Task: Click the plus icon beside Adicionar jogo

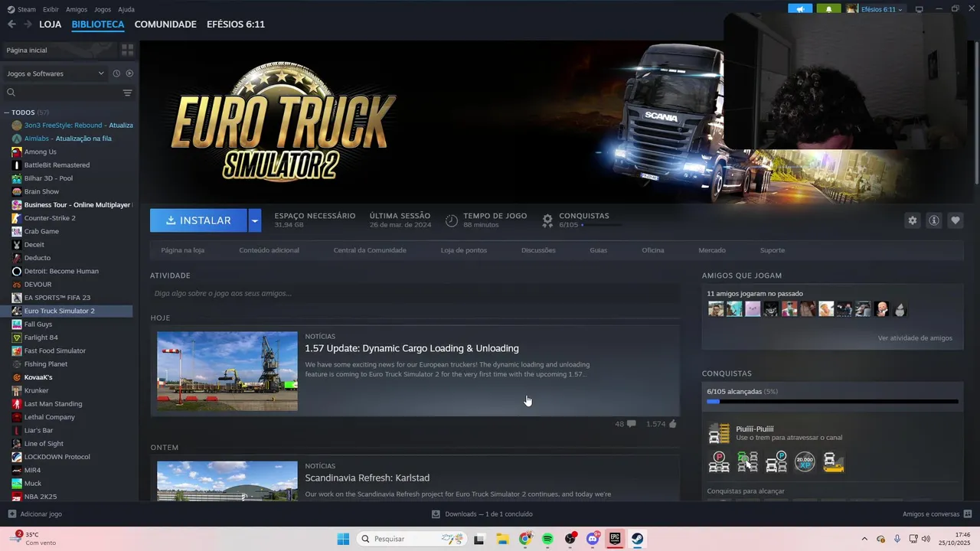Action: pos(11,514)
